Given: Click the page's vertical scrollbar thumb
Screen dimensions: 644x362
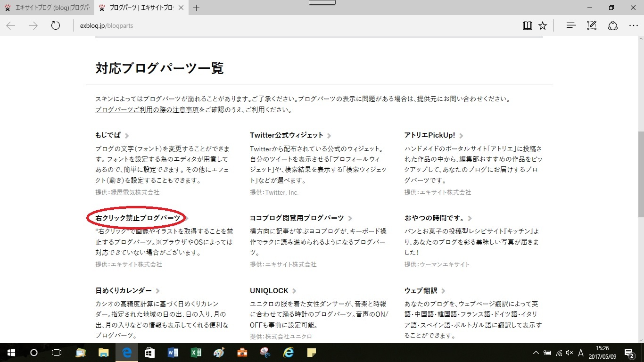Looking at the screenshot, I should pyautogui.click(x=641, y=175).
